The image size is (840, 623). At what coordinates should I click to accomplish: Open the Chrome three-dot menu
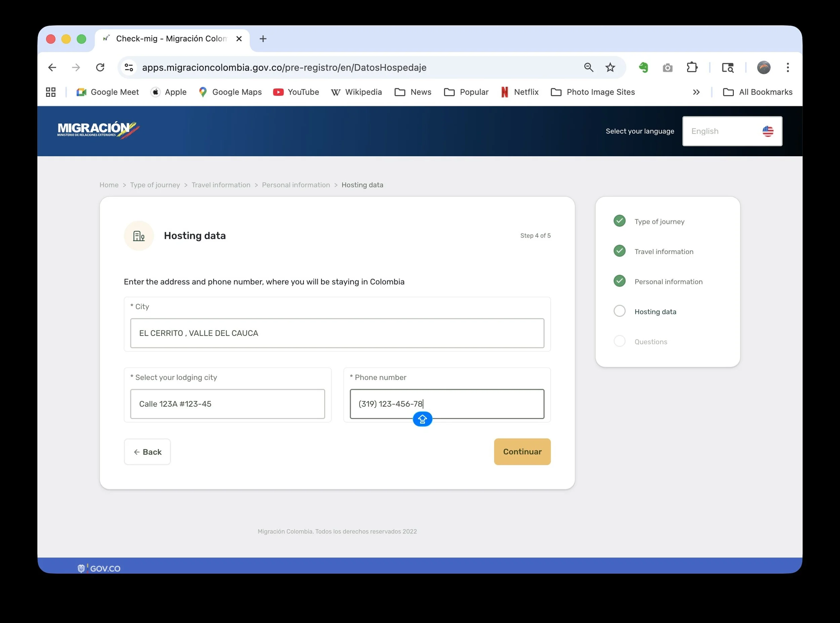788,68
